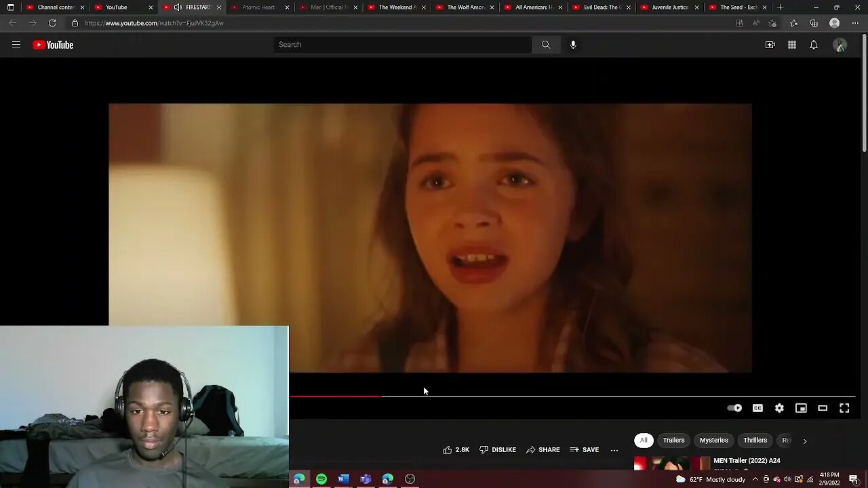Show hidden system tray icons

(x=755, y=479)
